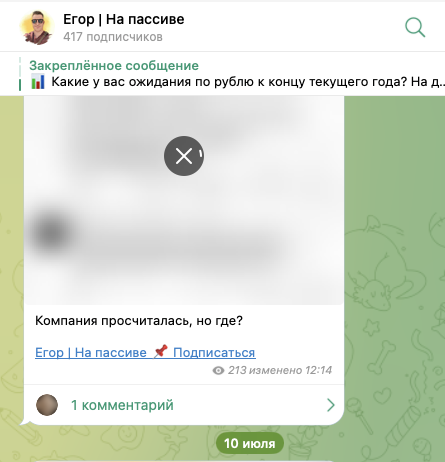
Task: Click the 'изменено 12:14' timestamp
Action: click(x=290, y=370)
